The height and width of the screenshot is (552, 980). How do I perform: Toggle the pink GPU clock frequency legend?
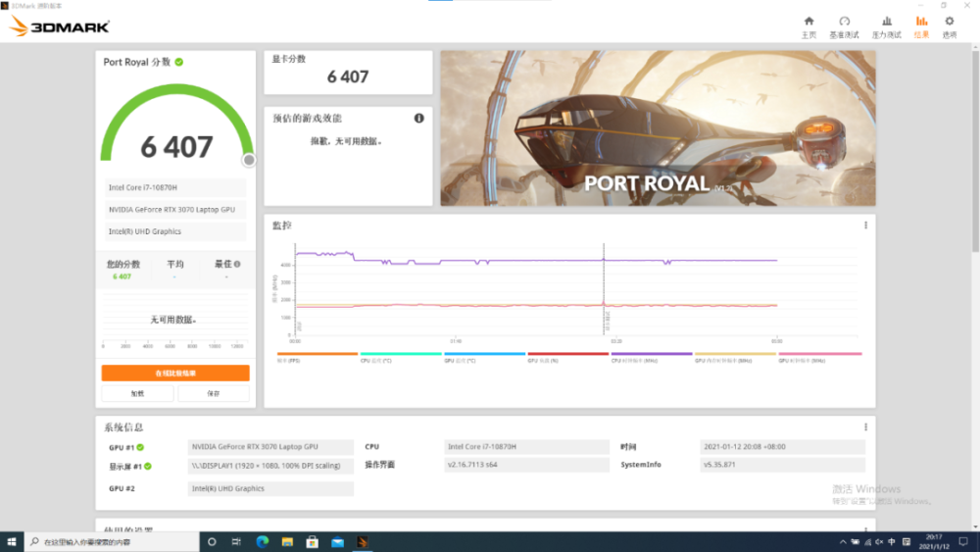point(819,357)
